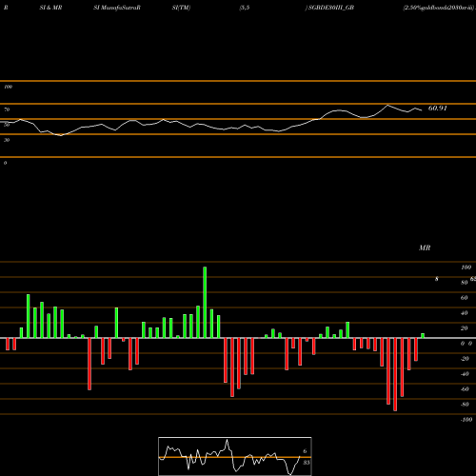The width and height of the screenshot is (476, 476).
Task: Click MR right axis label 100
Action: pos(466,268)
